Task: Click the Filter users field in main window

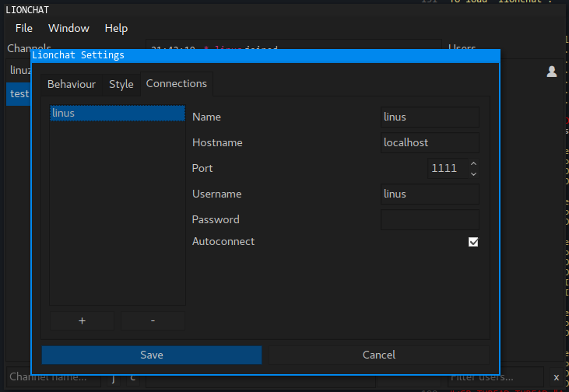Action: click(x=495, y=377)
